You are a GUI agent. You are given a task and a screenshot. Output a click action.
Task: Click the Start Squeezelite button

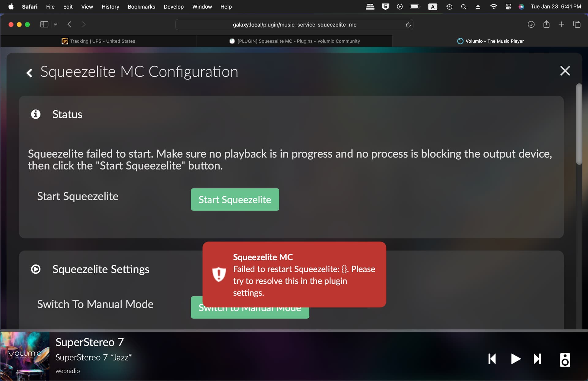[235, 200]
